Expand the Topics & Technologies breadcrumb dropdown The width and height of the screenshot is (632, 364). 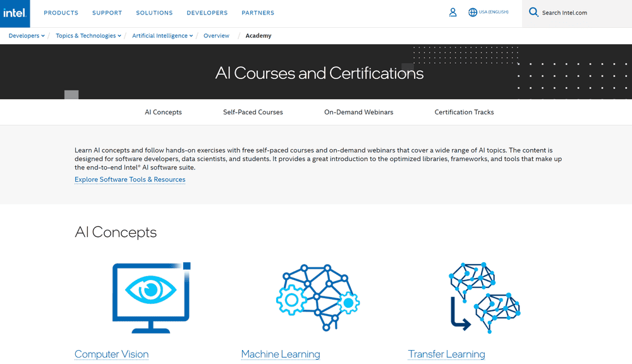[x=88, y=36]
